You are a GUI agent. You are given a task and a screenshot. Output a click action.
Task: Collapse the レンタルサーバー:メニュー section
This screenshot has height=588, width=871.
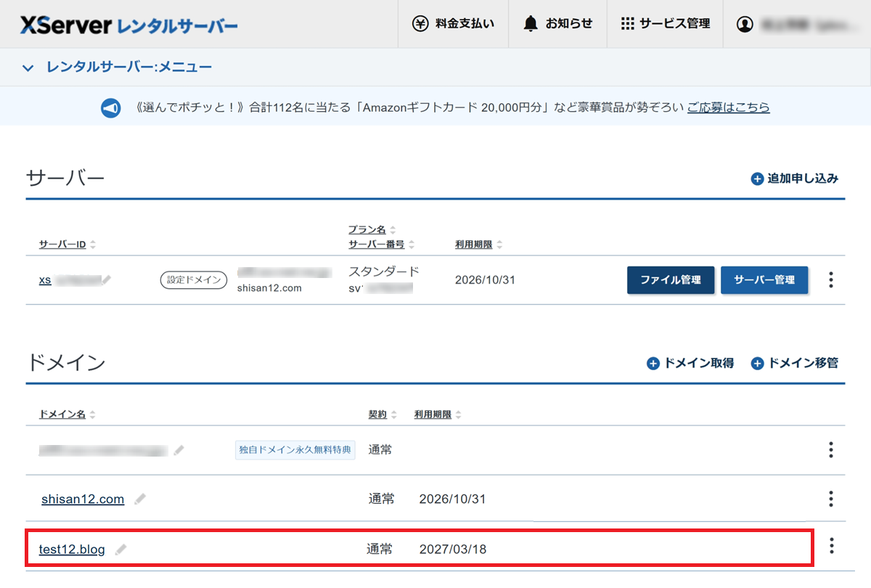[27, 67]
